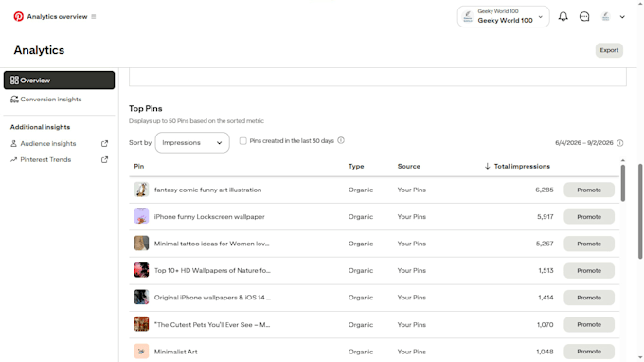Promote Top 10+ HD Wallpapers pin

(589, 270)
